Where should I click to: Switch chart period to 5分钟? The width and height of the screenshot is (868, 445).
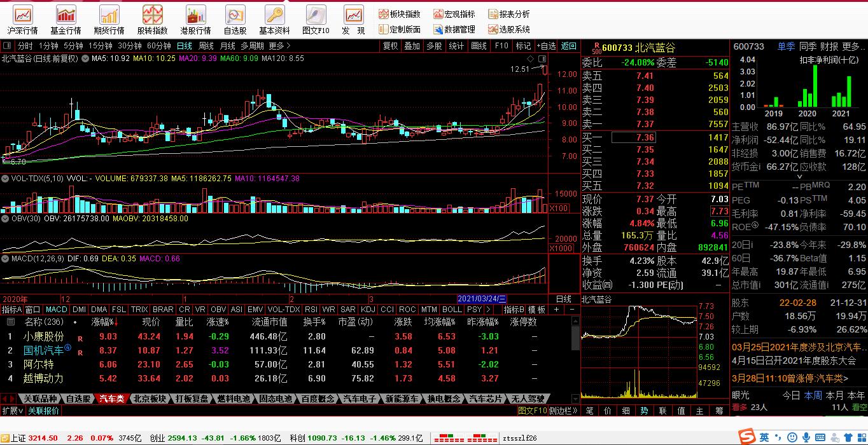click(x=73, y=46)
